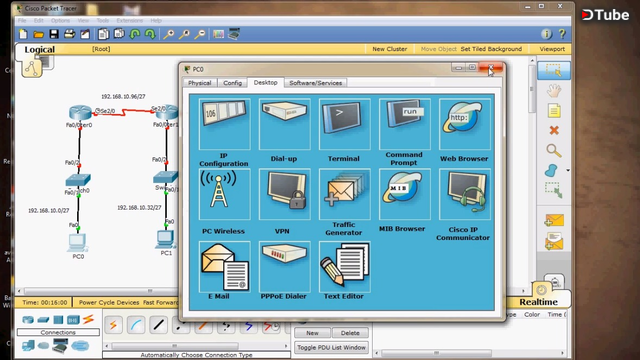Click Power Cycle Devices
The width and height of the screenshot is (640, 360).
pos(109,302)
